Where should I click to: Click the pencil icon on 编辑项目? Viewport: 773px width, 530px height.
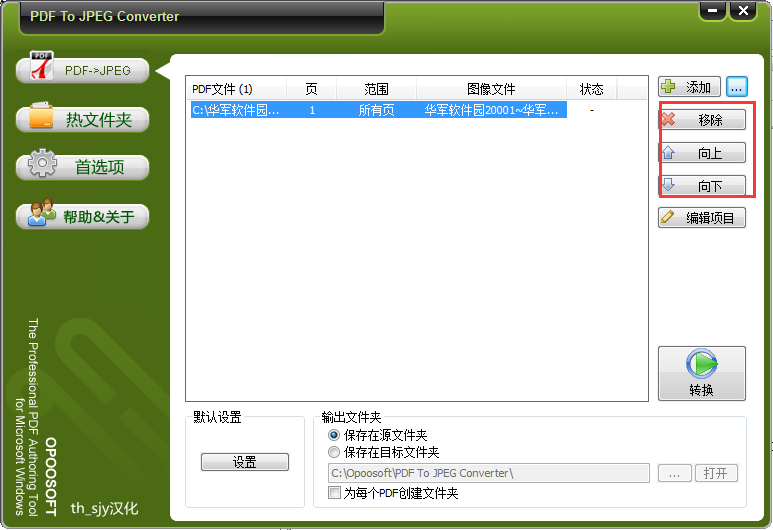click(668, 216)
